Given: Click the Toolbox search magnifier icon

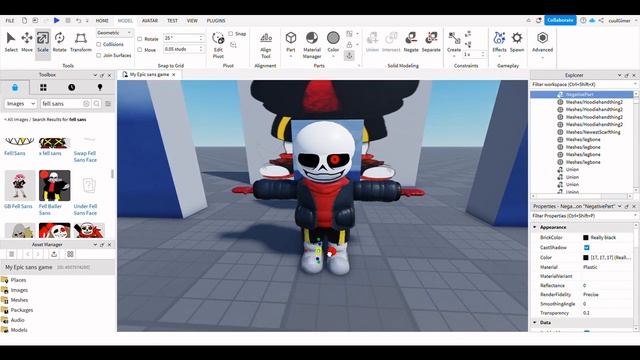Looking at the screenshot, I should point(97,104).
